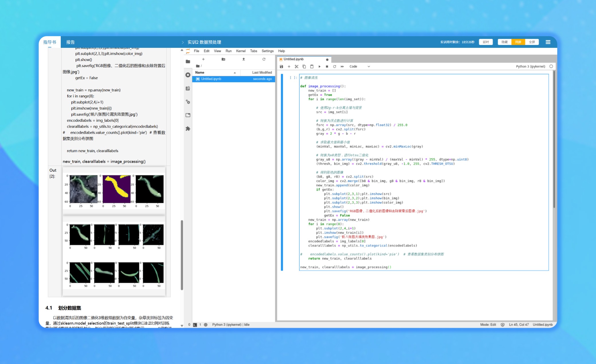Viewport: 596px width, 364px height.
Task: Select the 隐藏 display mode
Action: (x=505, y=42)
